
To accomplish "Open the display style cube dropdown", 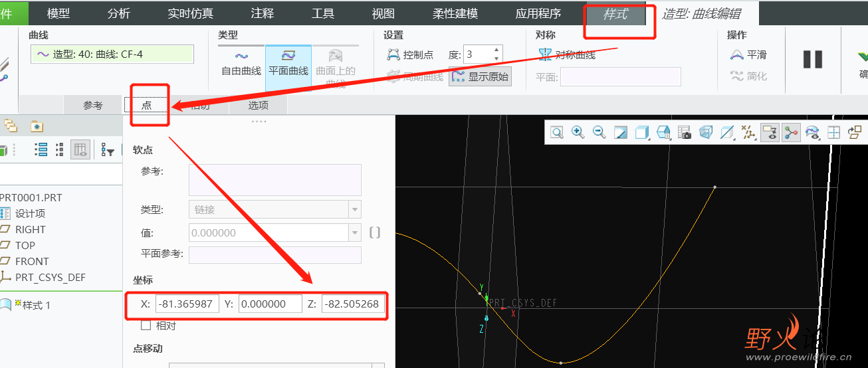I will [x=642, y=132].
